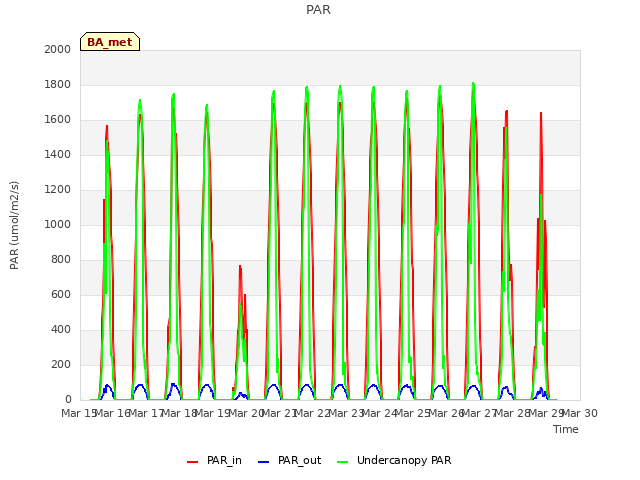Click the 1800 y-axis tick label
Image resolution: width=640 pixels, height=480 pixels.
pyautogui.click(x=58, y=84)
